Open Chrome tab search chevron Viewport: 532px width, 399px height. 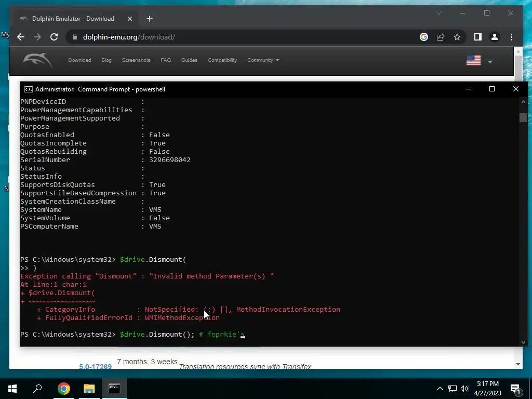click(439, 13)
